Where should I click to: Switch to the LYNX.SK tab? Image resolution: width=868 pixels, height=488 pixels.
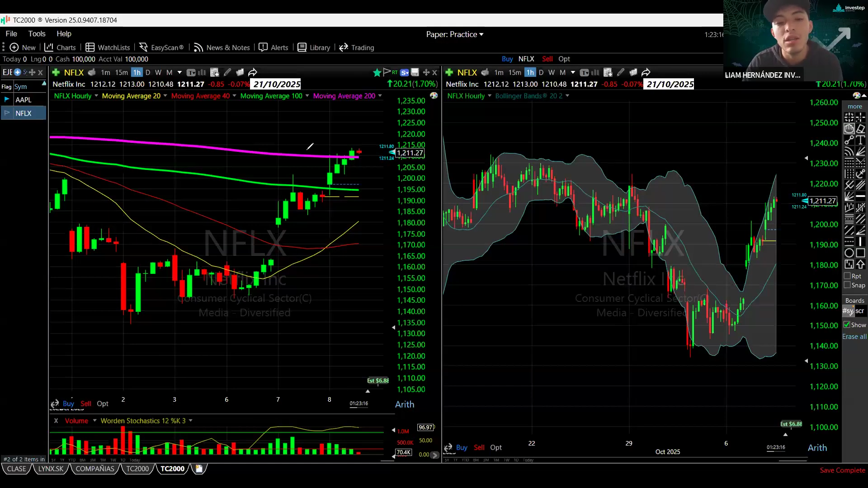[x=51, y=469]
